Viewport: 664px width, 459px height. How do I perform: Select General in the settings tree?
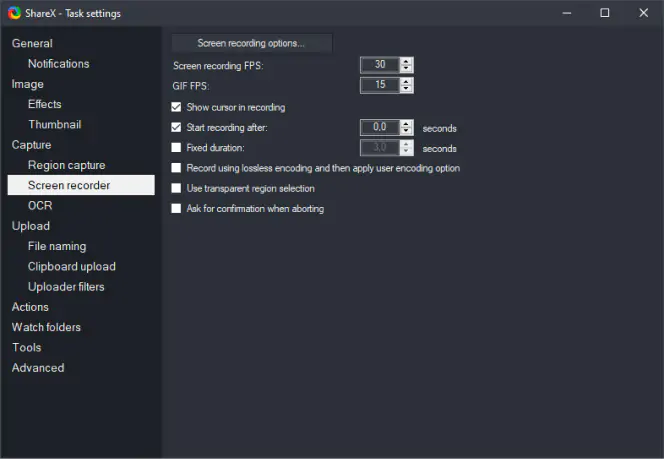click(x=32, y=44)
